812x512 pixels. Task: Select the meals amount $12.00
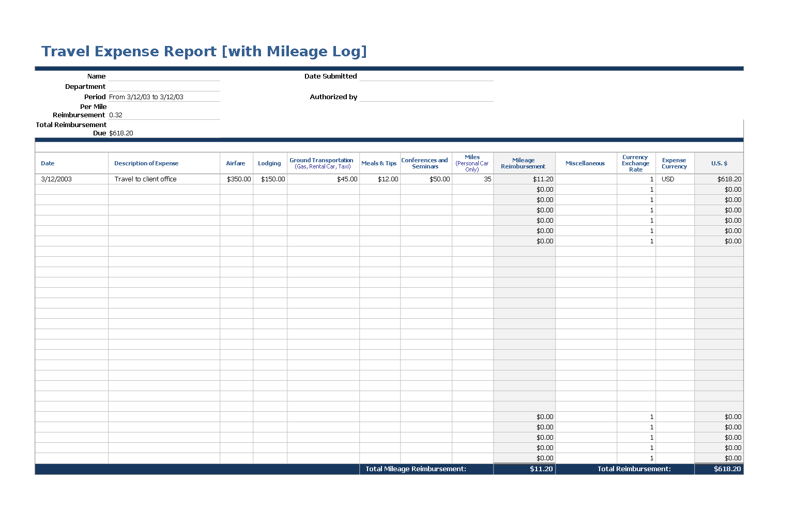click(x=380, y=179)
